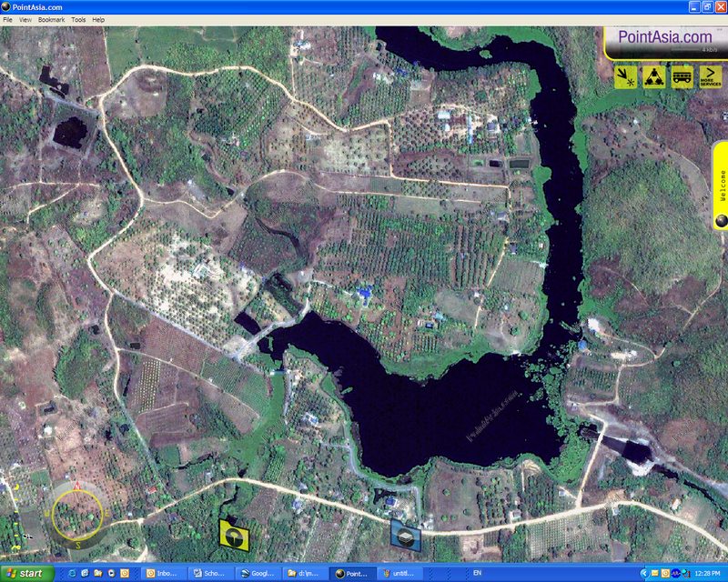Open the Tools menu
This screenshot has height=582, width=728.
click(78, 19)
